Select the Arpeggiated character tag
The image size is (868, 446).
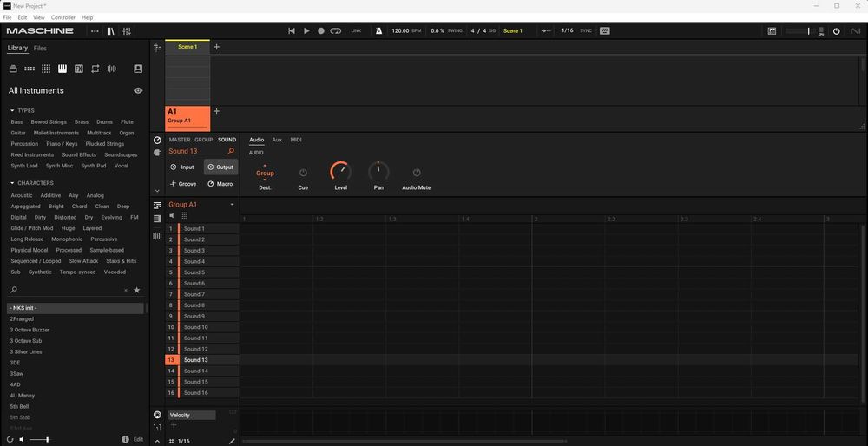point(25,207)
